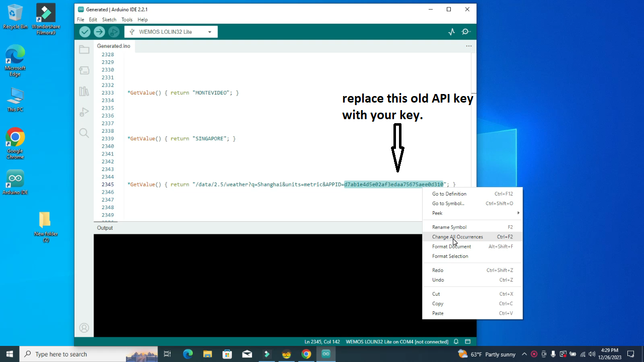644x362 pixels.
Task: Choose Change All Occurrences in context menu
Action: point(472,237)
